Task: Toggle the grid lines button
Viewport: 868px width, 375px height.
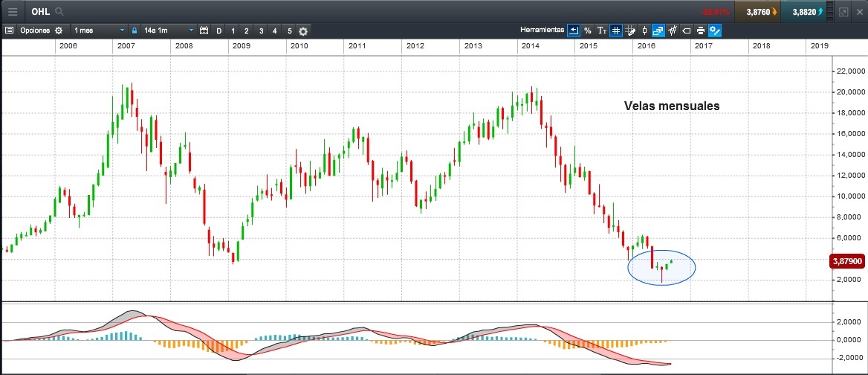Action: 616,31
